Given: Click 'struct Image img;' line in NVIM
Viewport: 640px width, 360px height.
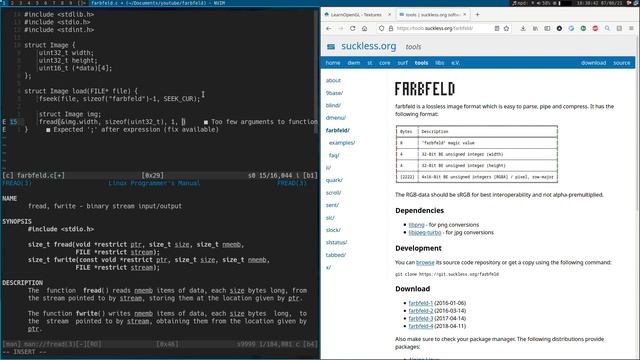Looking at the screenshot, I should pos(70,114).
